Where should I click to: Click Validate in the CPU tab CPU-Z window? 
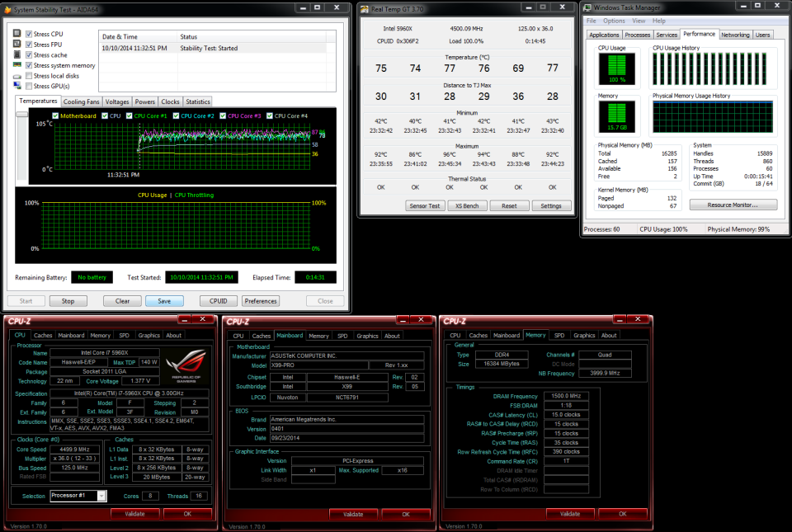(x=134, y=514)
